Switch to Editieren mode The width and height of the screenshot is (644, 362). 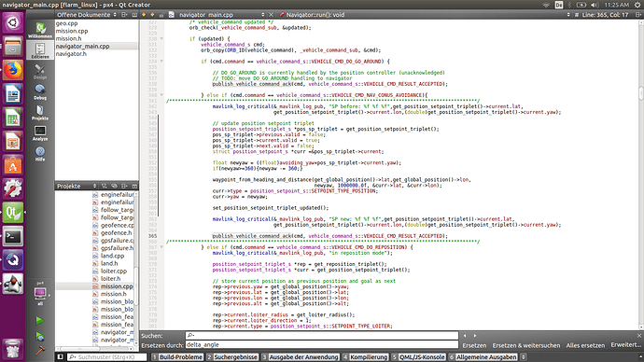coord(40,51)
